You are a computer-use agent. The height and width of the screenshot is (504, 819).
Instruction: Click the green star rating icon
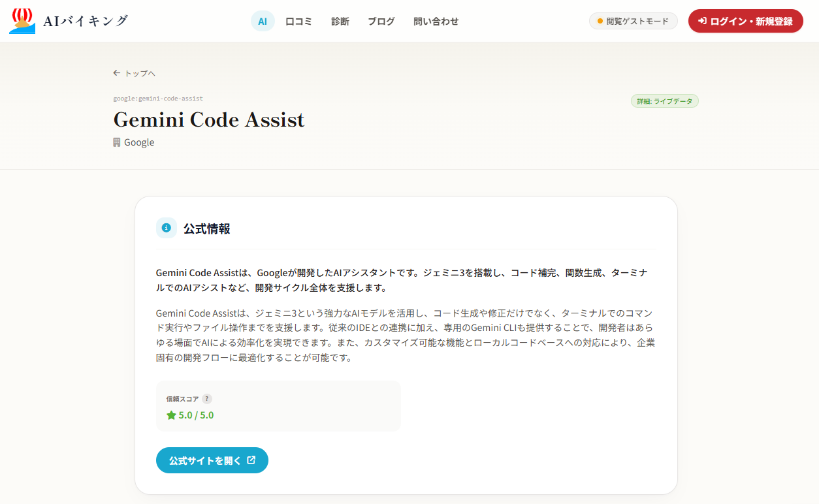171,415
